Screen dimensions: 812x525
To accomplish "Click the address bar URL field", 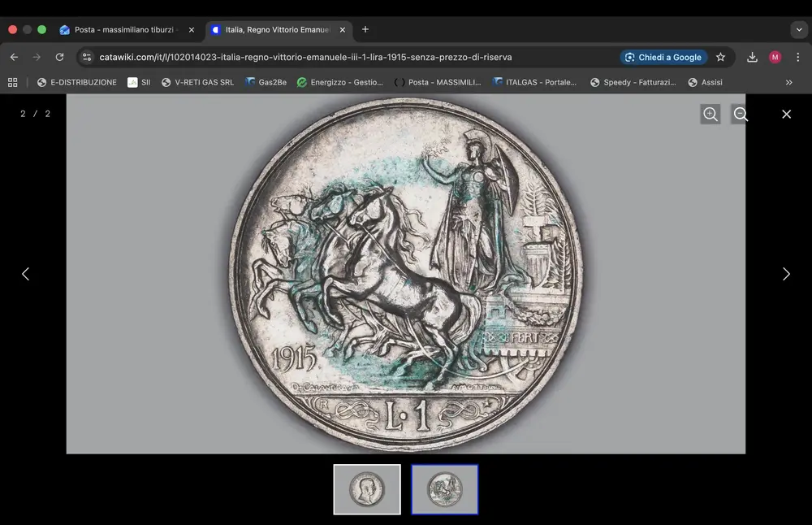I will [x=325, y=57].
